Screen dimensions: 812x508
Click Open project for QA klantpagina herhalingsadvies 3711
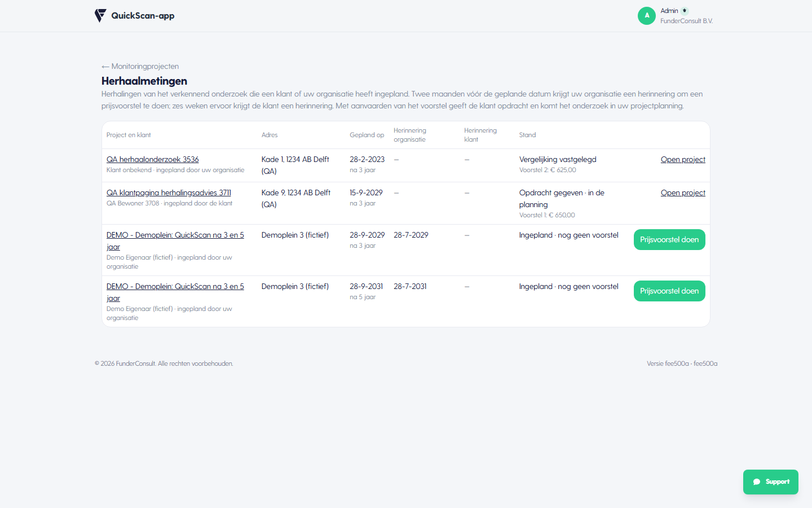click(683, 192)
